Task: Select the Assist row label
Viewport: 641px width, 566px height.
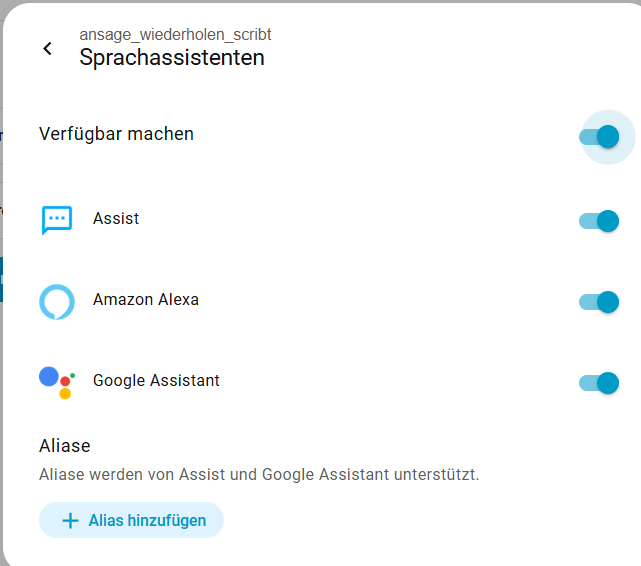Action: 116,218
